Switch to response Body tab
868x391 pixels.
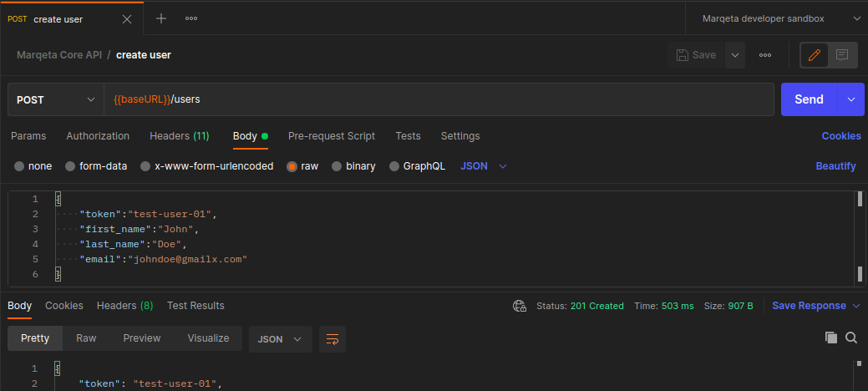tap(19, 306)
